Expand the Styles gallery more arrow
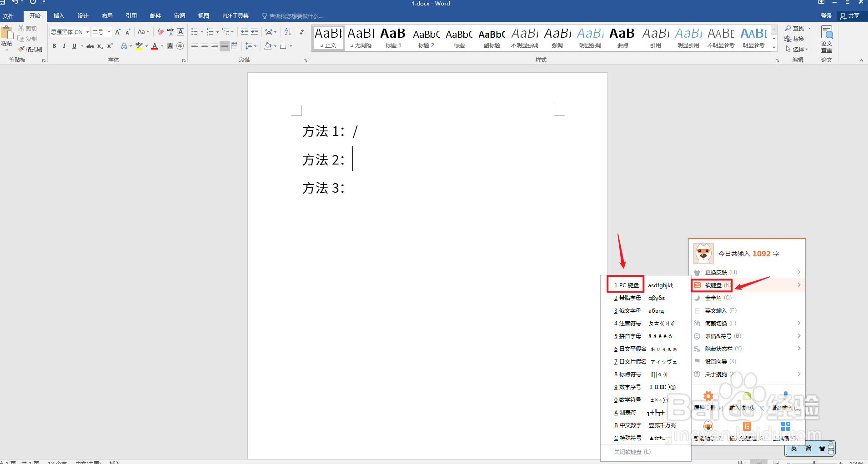868x464 pixels. 774,47
